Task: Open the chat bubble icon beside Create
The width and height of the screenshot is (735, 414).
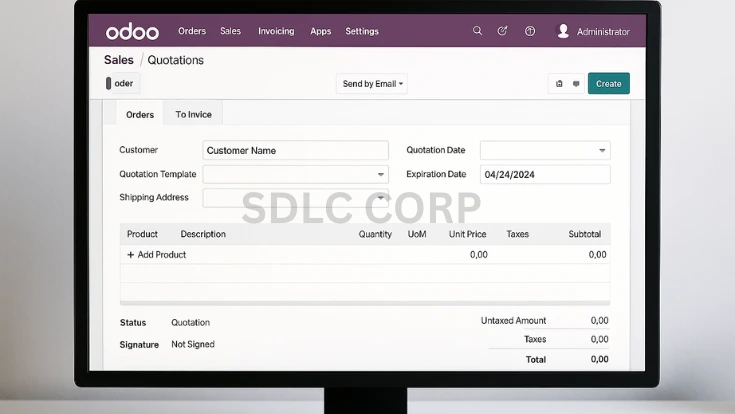Action: 576,84
